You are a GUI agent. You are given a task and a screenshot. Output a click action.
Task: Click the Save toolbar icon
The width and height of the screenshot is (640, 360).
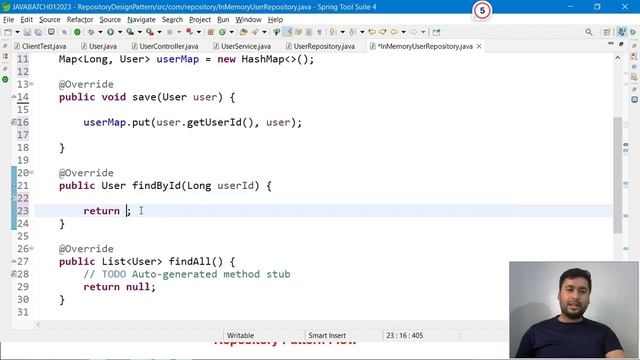pos(27,32)
